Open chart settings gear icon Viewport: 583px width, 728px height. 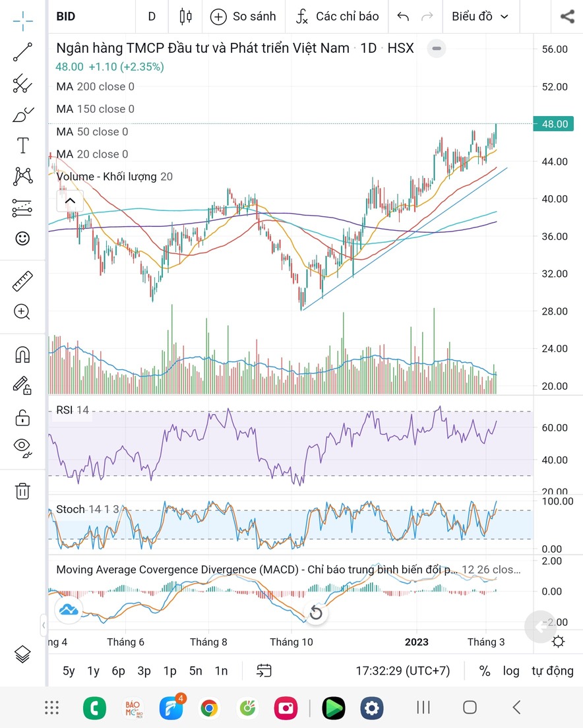(559, 642)
